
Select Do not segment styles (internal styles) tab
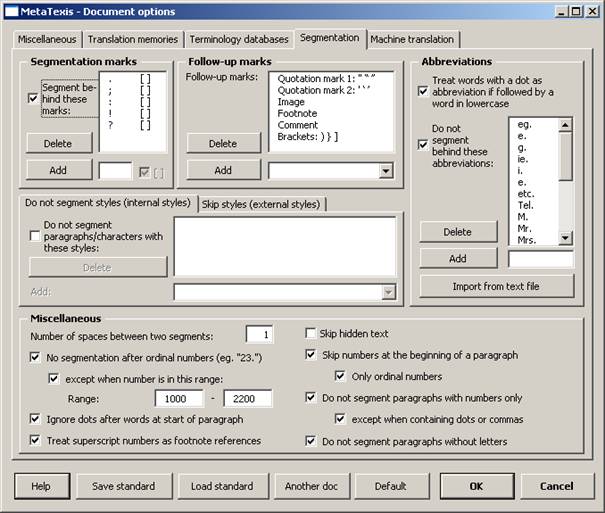[x=108, y=202]
